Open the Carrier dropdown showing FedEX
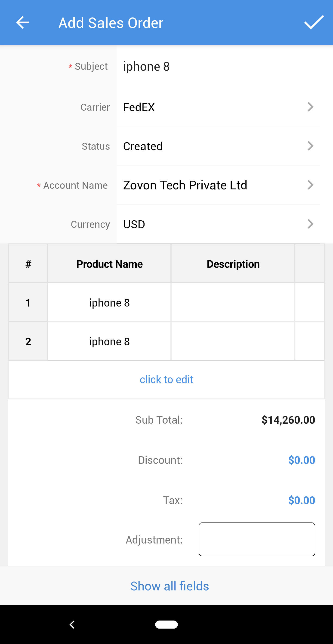Image resolution: width=333 pixels, height=644 pixels. 218,107
